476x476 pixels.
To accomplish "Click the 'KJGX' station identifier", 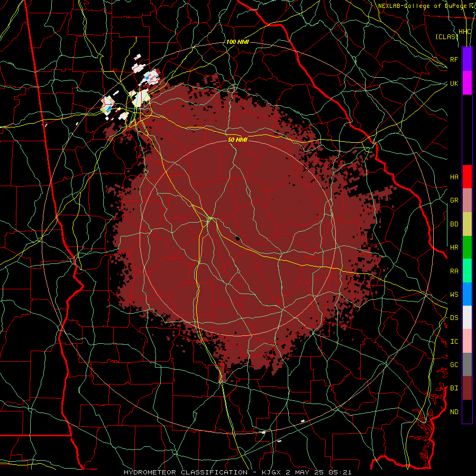I will [x=271, y=472].
